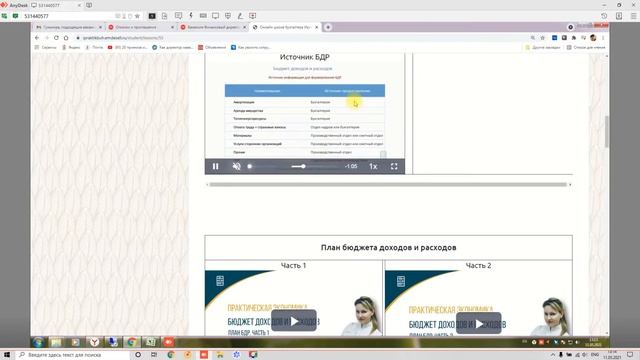
Task: Add the AnyDesk address to favorites with the star
Action: (x=137, y=16)
